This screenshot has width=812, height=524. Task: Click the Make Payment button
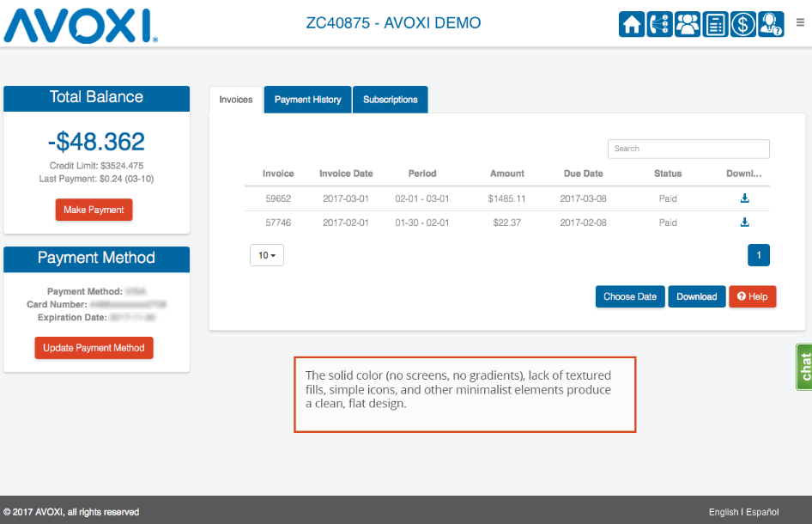click(x=94, y=210)
